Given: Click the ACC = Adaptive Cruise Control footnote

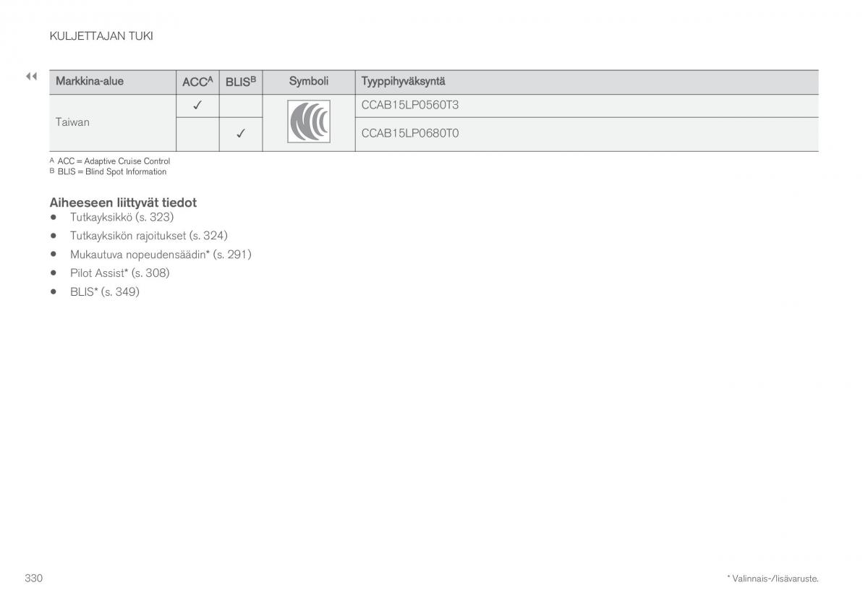Looking at the screenshot, I should [x=110, y=161].
